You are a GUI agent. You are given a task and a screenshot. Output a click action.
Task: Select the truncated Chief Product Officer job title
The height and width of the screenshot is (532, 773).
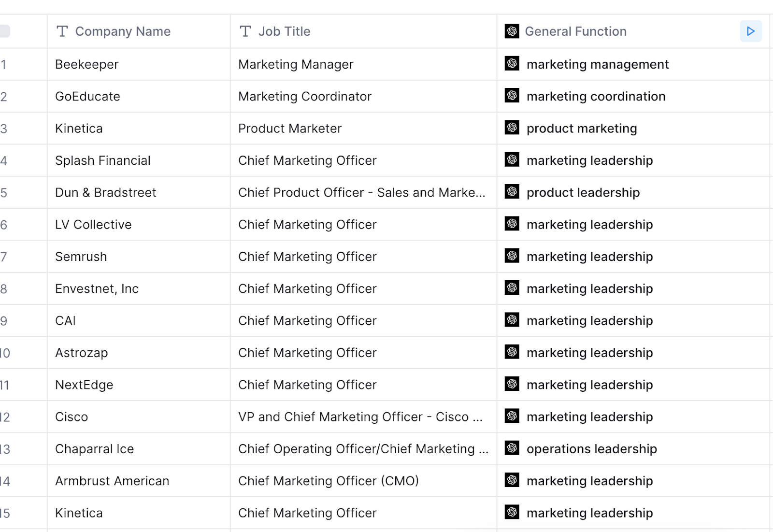click(363, 192)
